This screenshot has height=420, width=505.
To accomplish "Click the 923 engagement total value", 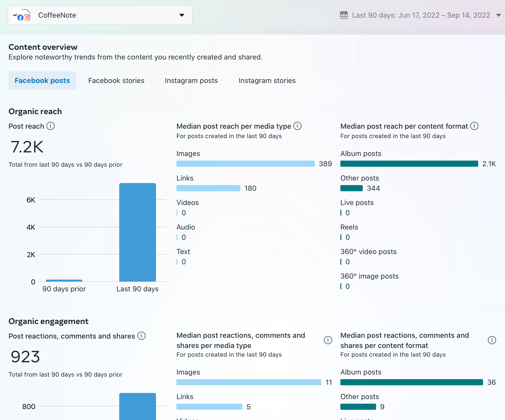I will click(25, 357).
